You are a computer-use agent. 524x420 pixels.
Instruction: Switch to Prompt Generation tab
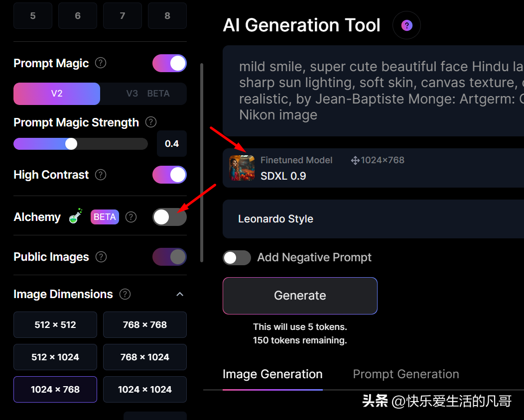coord(405,374)
